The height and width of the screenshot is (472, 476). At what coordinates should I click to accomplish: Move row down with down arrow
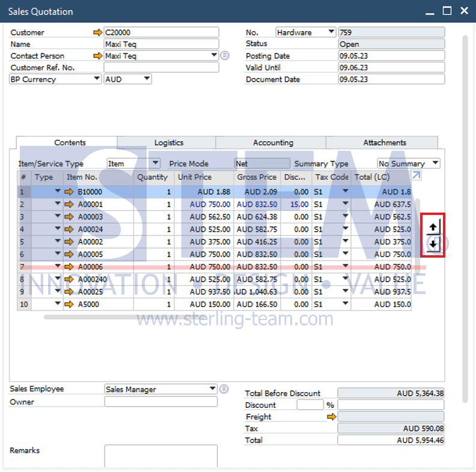coord(433,244)
